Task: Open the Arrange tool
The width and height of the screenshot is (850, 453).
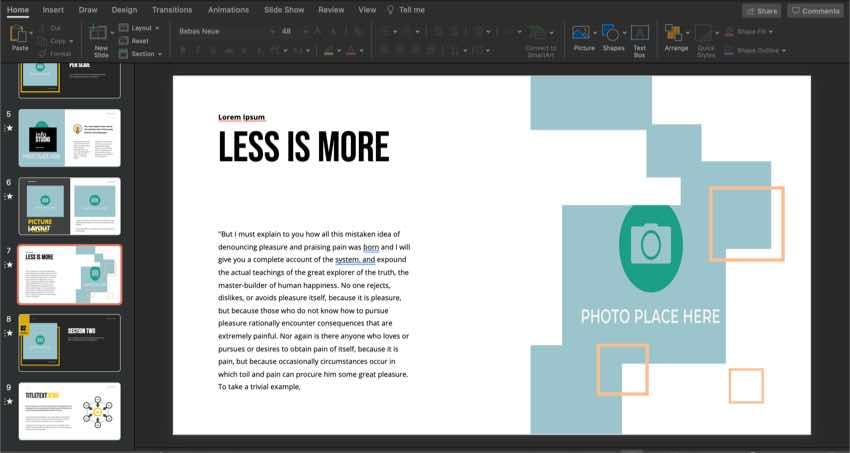Action: pyautogui.click(x=674, y=33)
